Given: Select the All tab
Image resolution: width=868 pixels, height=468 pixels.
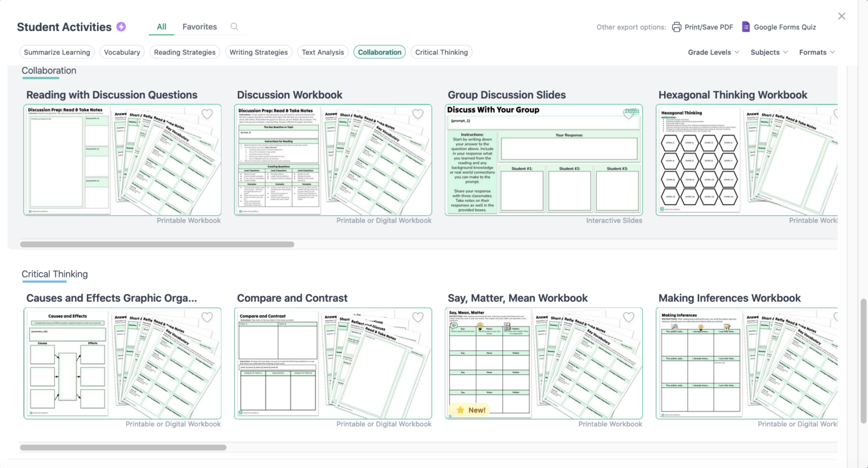Looking at the screenshot, I should click(x=161, y=26).
